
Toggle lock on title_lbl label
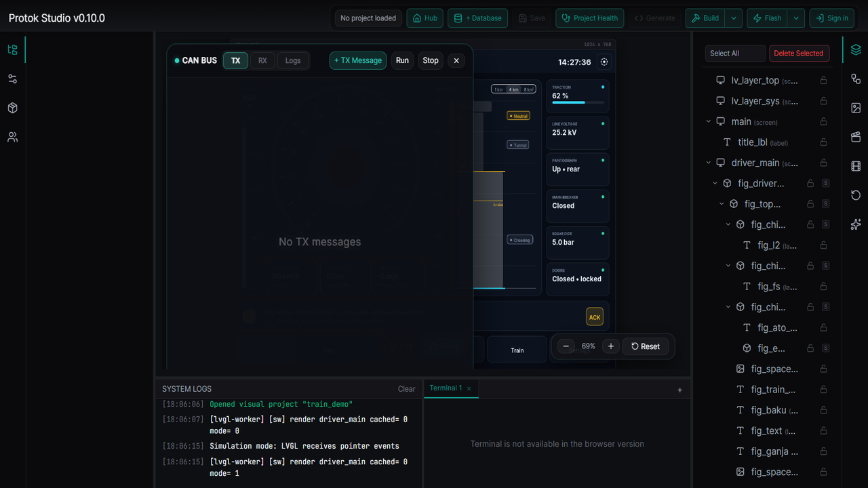tap(824, 142)
